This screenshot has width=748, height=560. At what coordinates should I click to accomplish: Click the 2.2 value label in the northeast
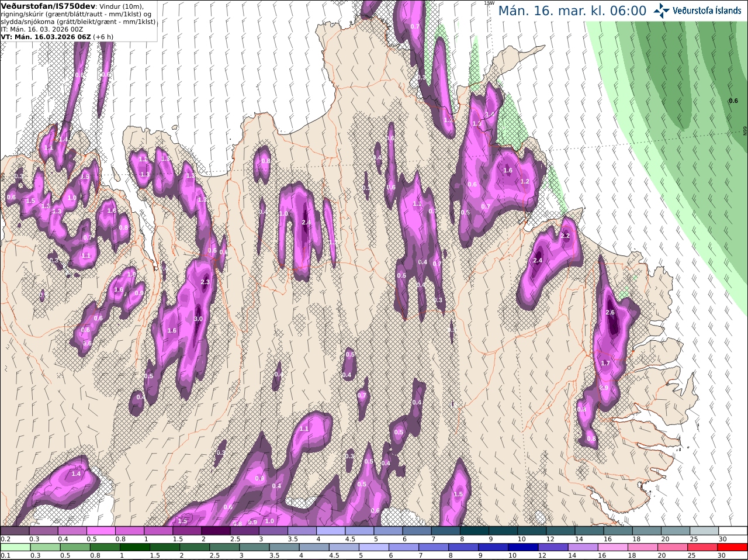pyautogui.click(x=565, y=236)
